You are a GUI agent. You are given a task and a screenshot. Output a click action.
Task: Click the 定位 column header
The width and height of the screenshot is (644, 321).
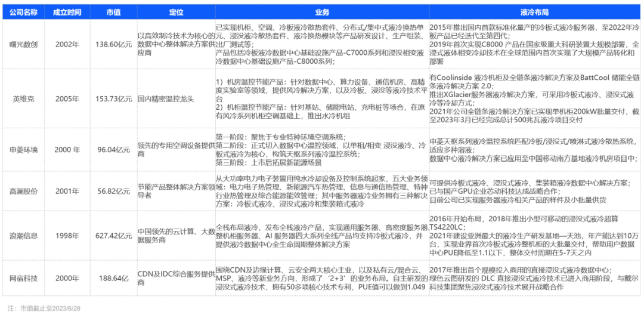pyautogui.click(x=176, y=13)
